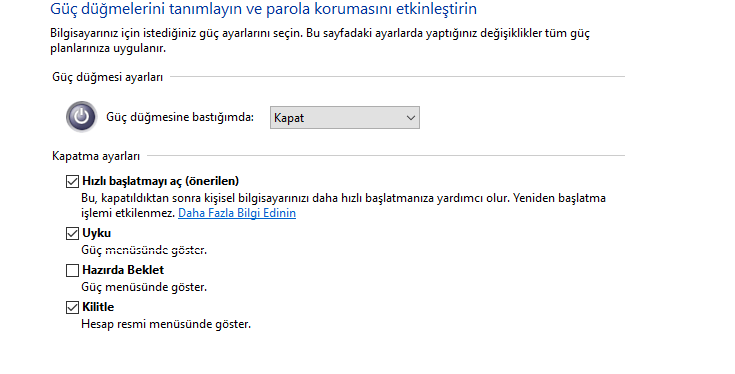Enable the Hazırda Beklet checkbox
Viewport: 735px width, 374px height.
coord(72,270)
